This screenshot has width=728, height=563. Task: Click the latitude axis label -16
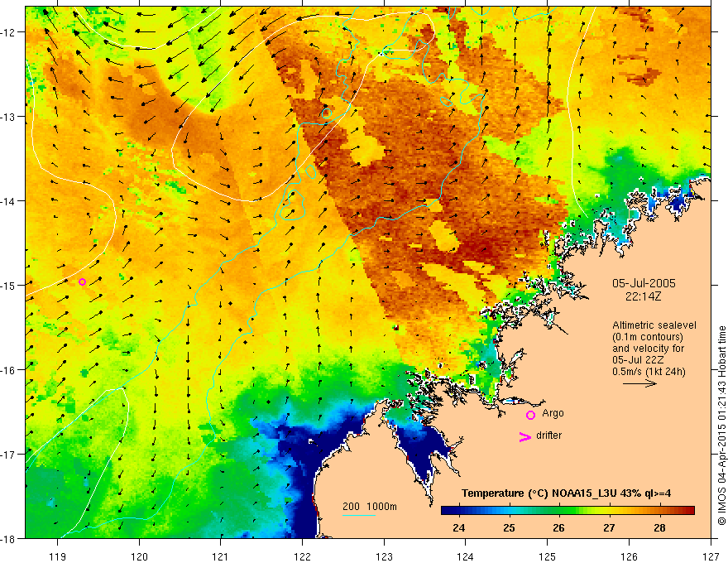point(8,370)
